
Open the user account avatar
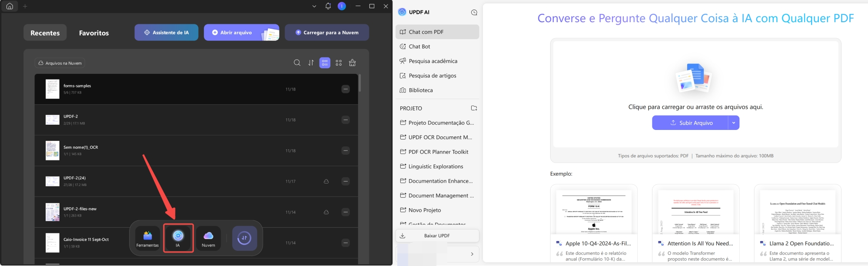342,6
